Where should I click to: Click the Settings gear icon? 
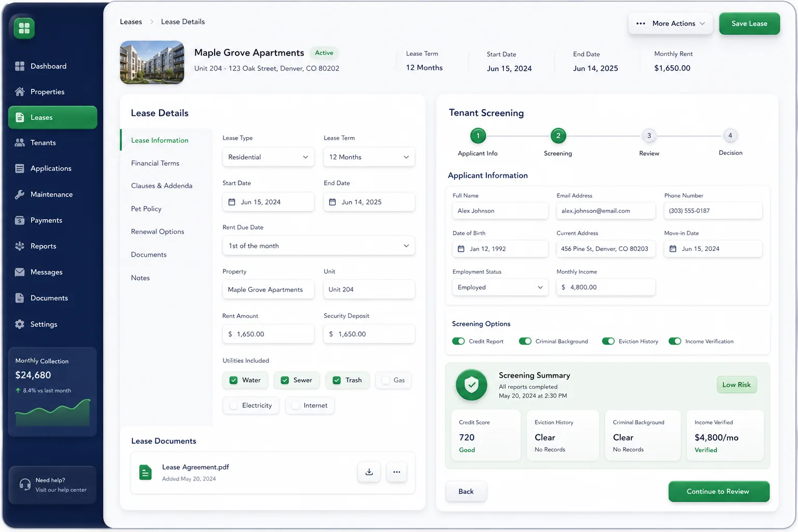pyautogui.click(x=20, y=324)
